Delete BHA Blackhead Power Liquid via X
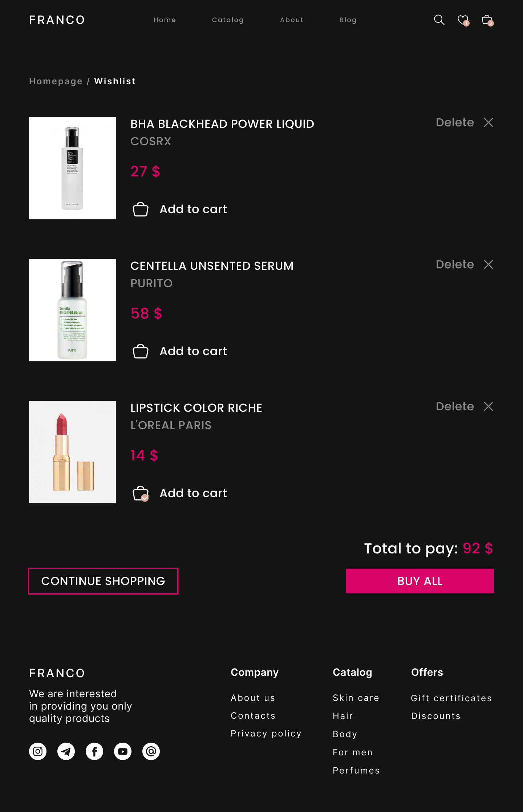This screenshot has height=812, width=523. click(488, 122)
